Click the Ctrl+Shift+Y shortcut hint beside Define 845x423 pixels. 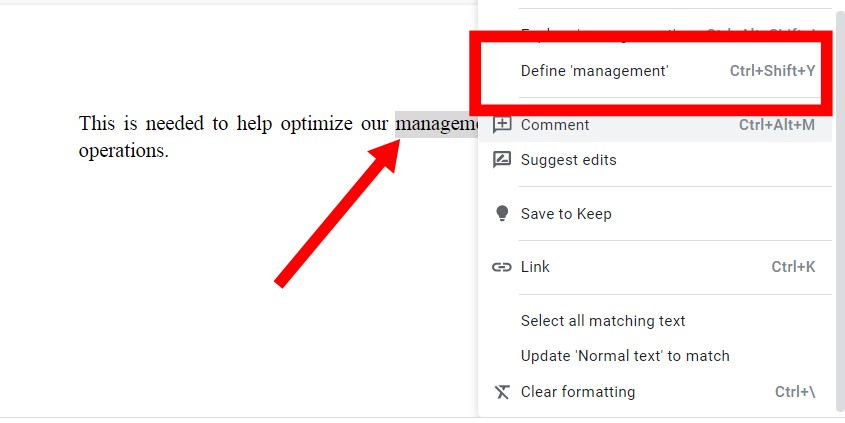(x=772, y=71)
